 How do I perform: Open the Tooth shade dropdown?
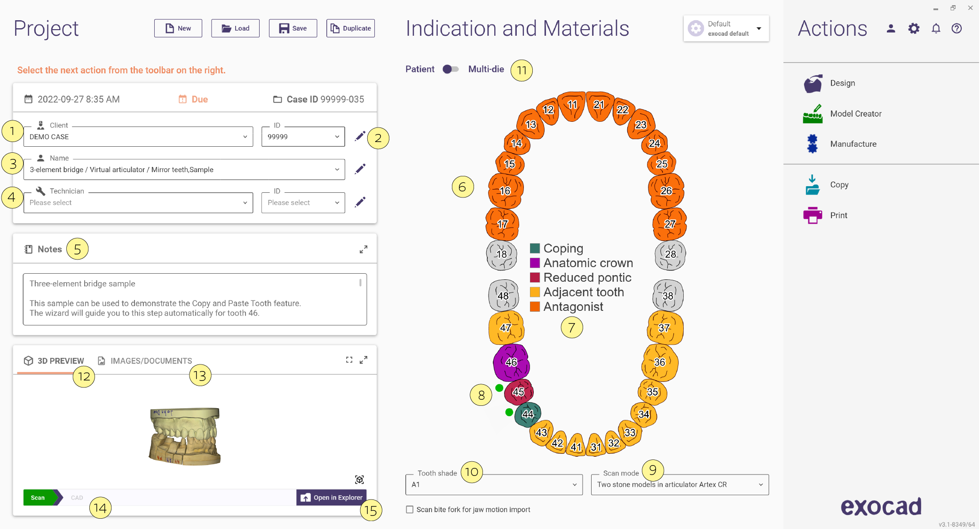pyautogui.click(x=494, y=484)
